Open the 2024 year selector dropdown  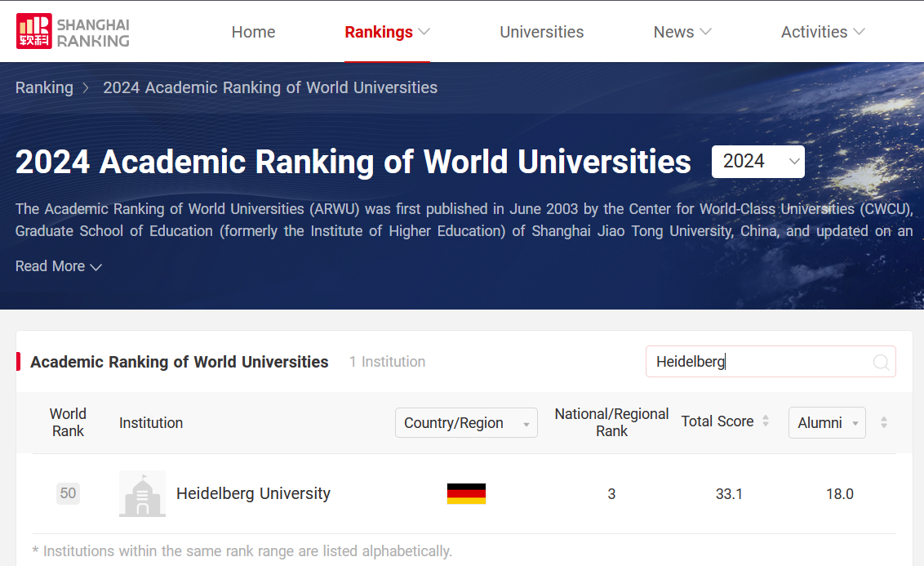pos(757,162)
